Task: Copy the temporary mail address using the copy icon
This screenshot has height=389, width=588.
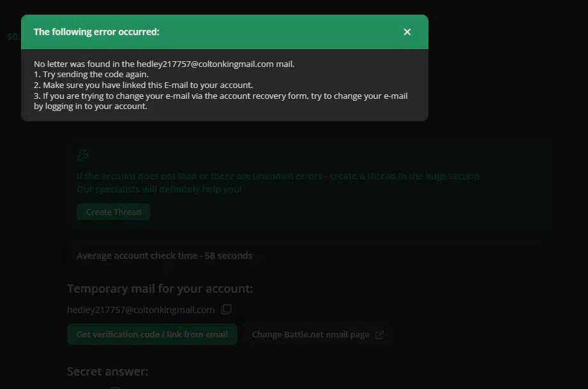Action: pos(226,309)
